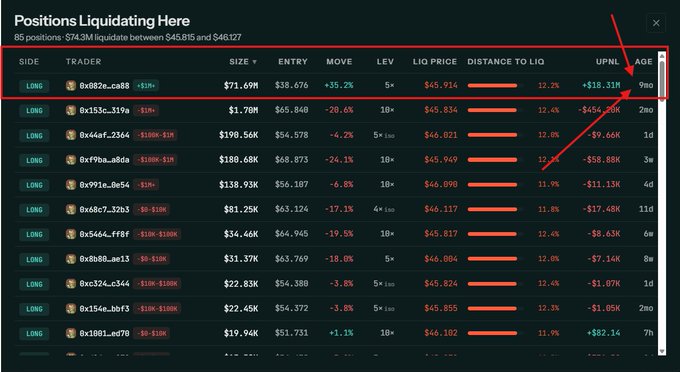Click avatar icon of trader 0x991e…0e54
The height and width of the screenshot is (372, 680).
pyautogui.click(x=71, y=185)
